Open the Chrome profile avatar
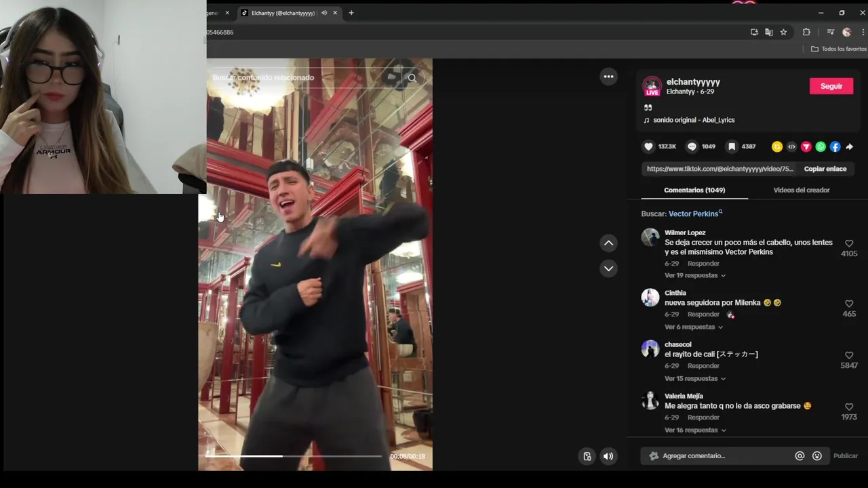868x488 pixels. click(x=846, y=32)
